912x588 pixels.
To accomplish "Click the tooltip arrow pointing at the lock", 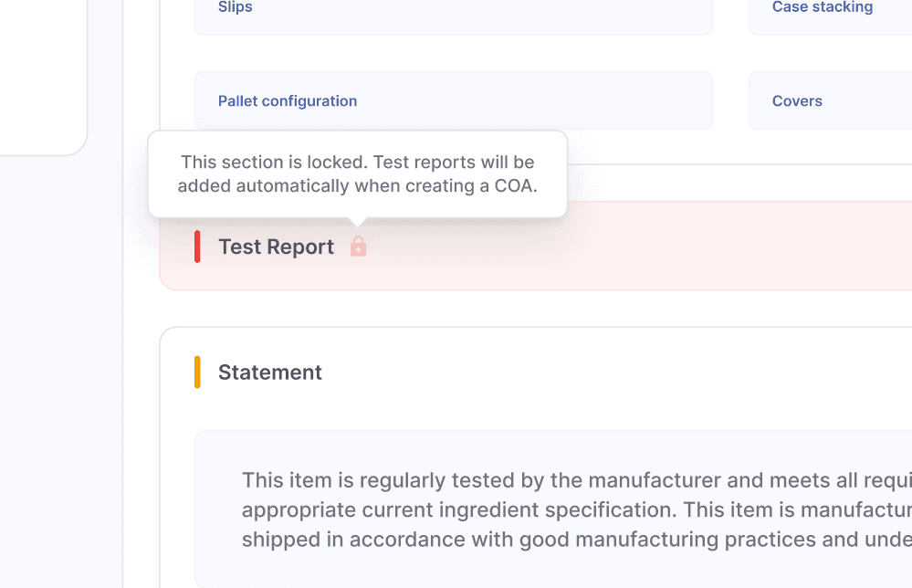I will [358, 222].
